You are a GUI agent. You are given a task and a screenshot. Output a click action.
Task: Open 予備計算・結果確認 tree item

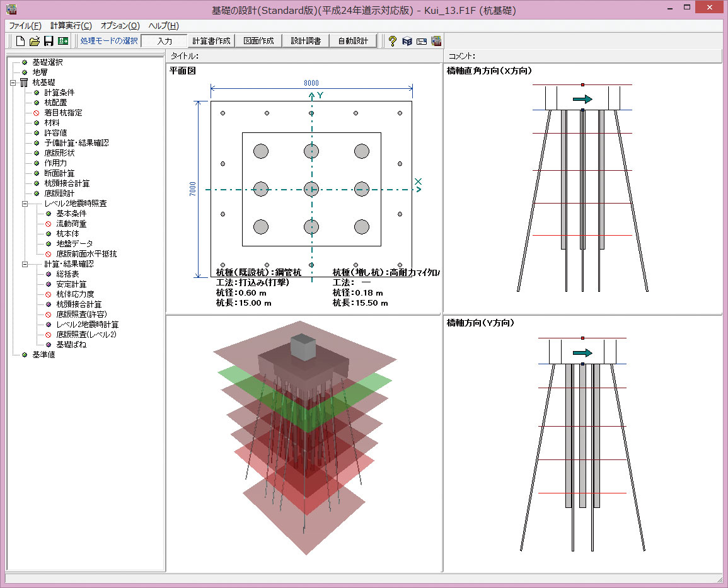(77, 143)
